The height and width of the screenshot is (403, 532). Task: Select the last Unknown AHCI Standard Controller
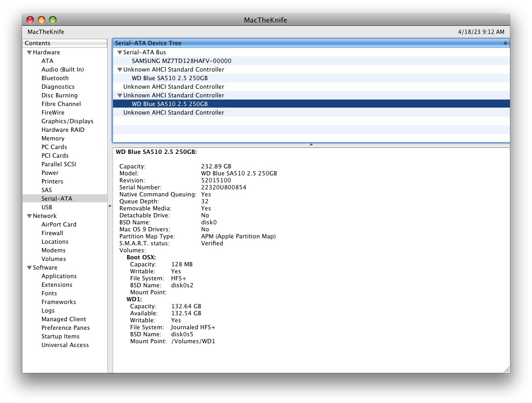tap(173, 113)
